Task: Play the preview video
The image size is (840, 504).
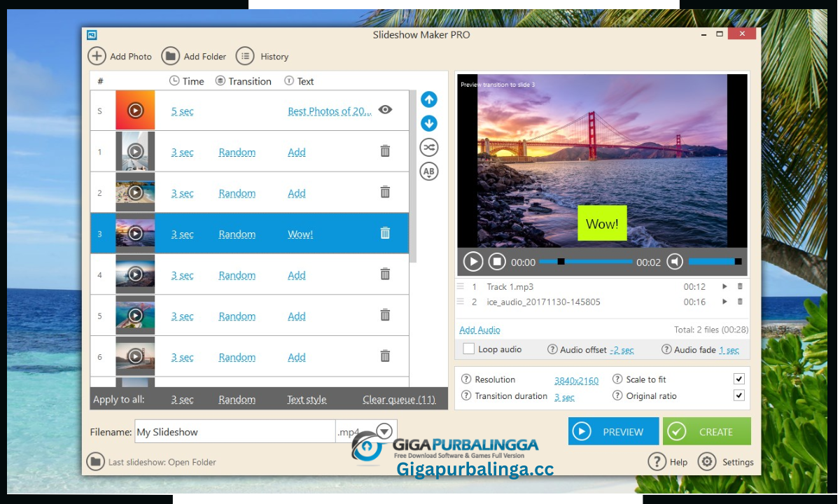Action: coord(473,262)
